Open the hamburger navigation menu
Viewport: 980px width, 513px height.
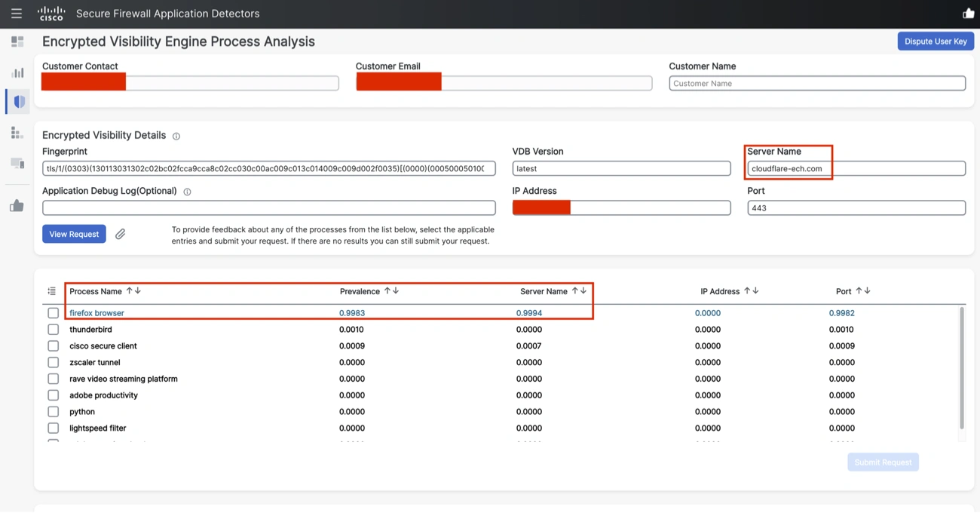pyautogui.click(x=16, y=13)
